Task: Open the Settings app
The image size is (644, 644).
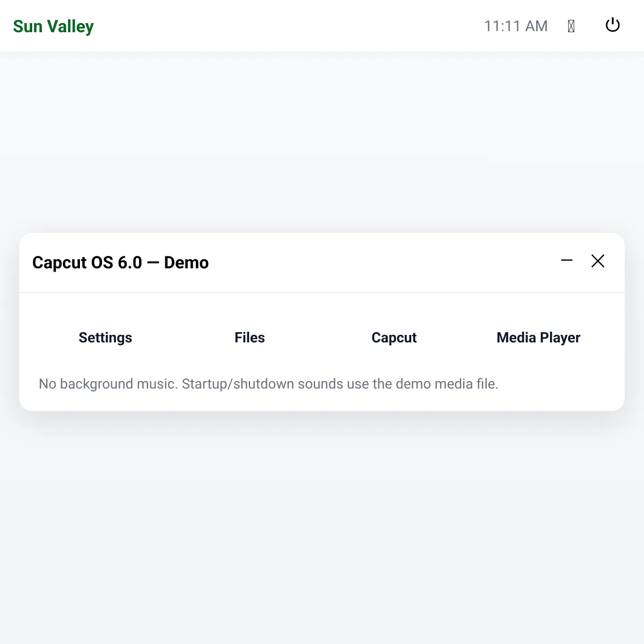Action: click(105, 338)
